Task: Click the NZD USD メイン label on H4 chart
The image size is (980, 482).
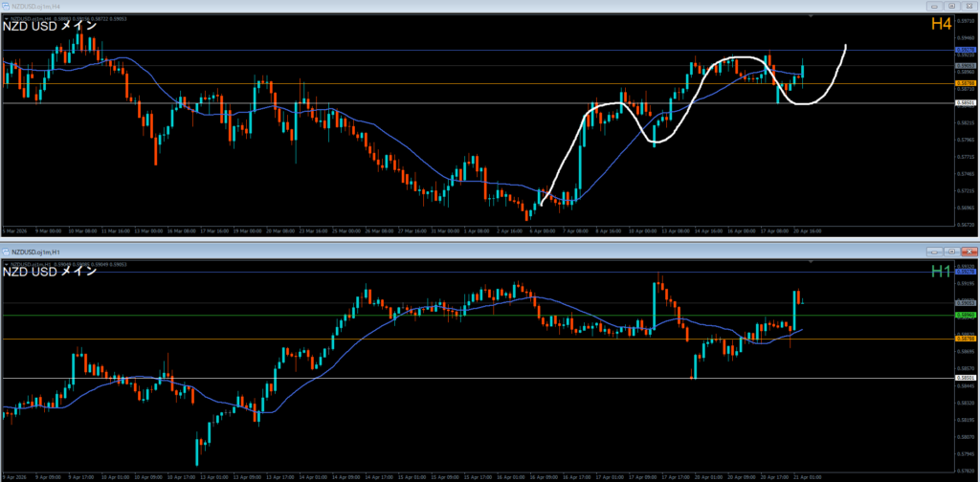Action: (50, 26)
